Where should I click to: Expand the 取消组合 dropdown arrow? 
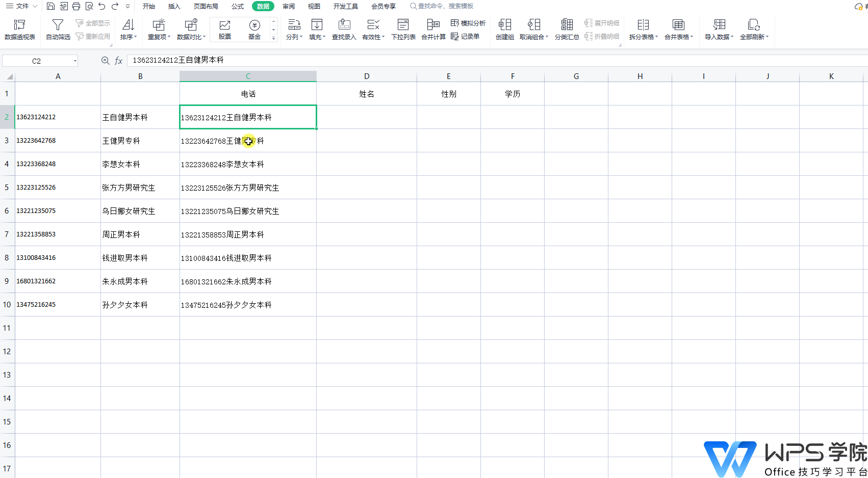click(547, 37)
